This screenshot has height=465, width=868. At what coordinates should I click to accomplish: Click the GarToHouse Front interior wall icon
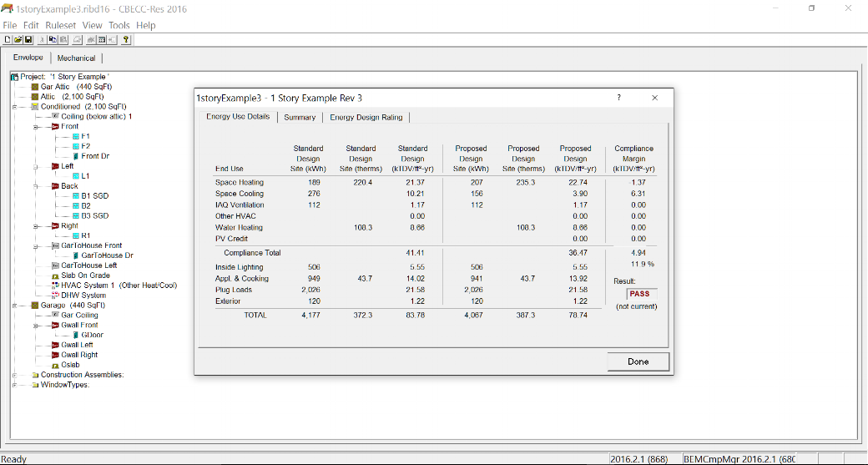pyautogui.click(x=55, y=245)
